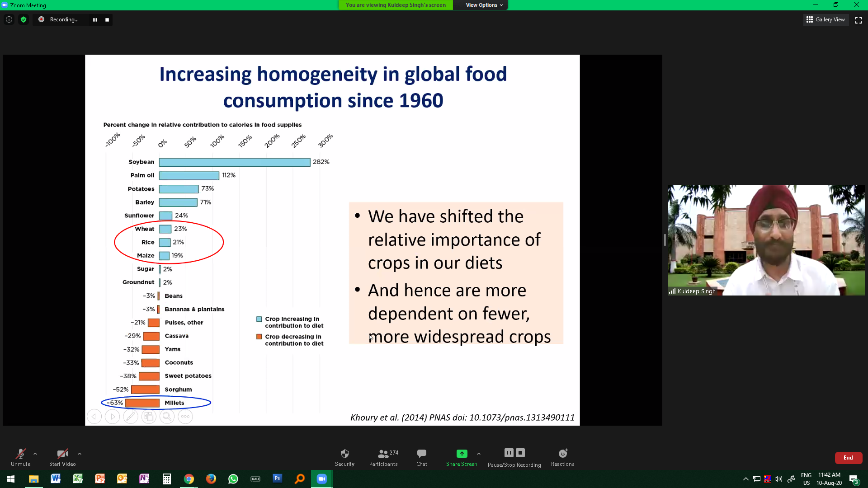
Task: Stop the recording from the top bar
Action: pyautogui.click(x=107, y=20)
